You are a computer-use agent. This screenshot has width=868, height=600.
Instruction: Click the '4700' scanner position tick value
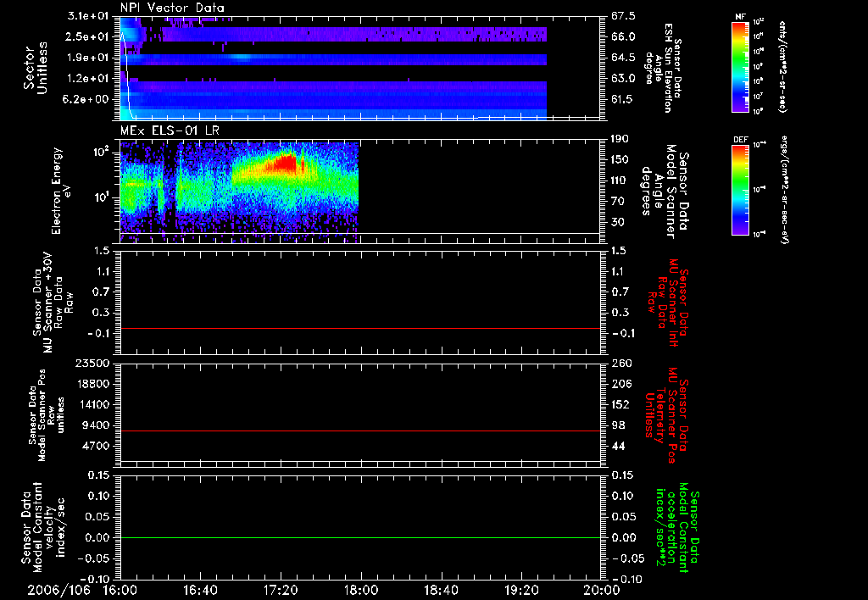point(95,446)
